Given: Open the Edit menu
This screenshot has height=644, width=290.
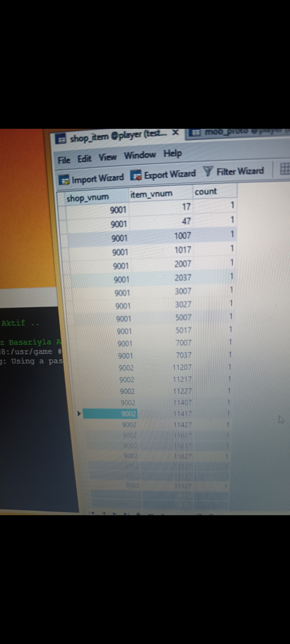Looking at the screenshot, I should pos(84,159).
